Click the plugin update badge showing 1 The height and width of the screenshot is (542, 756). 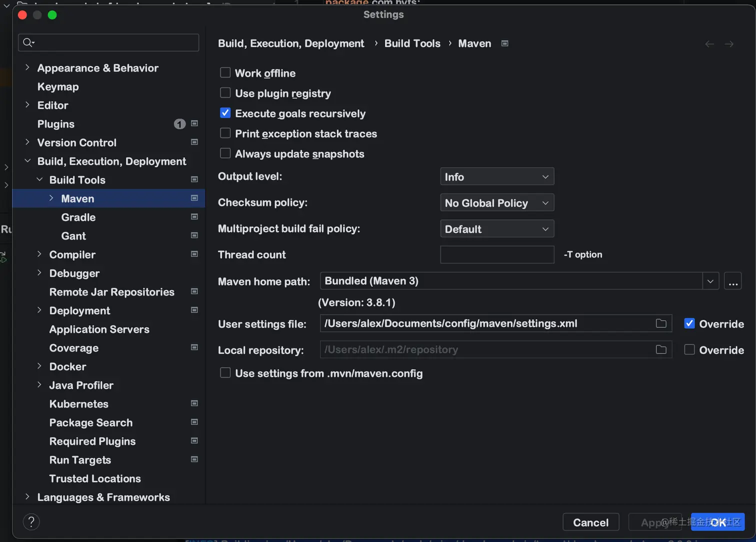click(x=179, y=124)
